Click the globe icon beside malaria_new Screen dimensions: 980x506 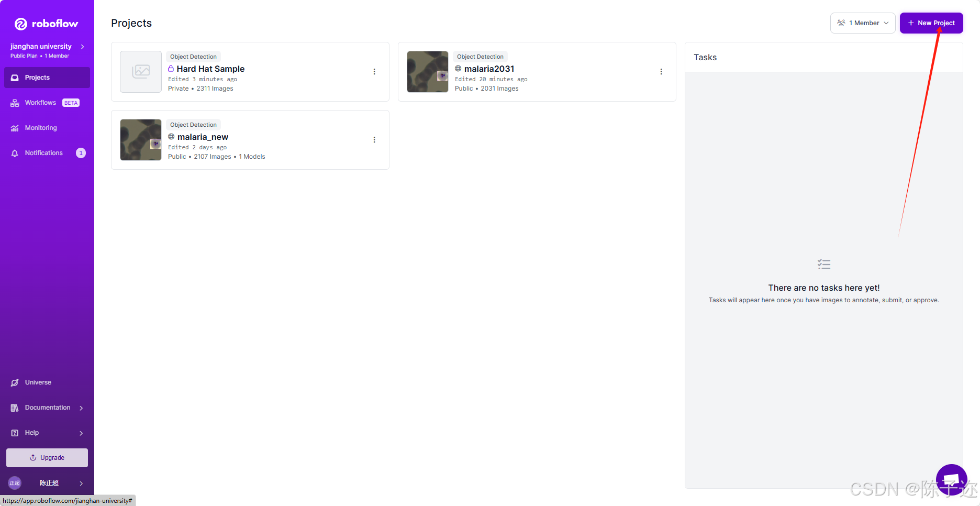171,137
